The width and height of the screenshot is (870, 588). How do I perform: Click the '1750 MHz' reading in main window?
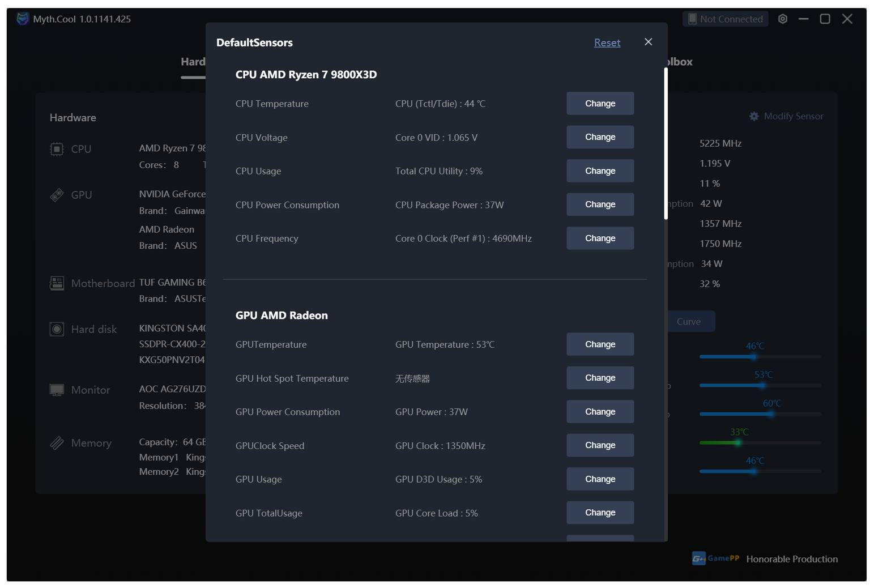tap(720, 244)
